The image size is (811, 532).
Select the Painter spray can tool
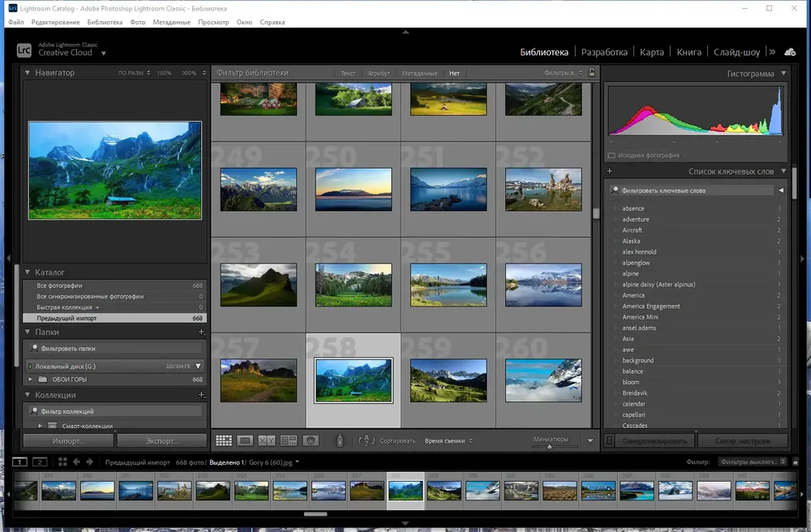click(x=340, y=440)
